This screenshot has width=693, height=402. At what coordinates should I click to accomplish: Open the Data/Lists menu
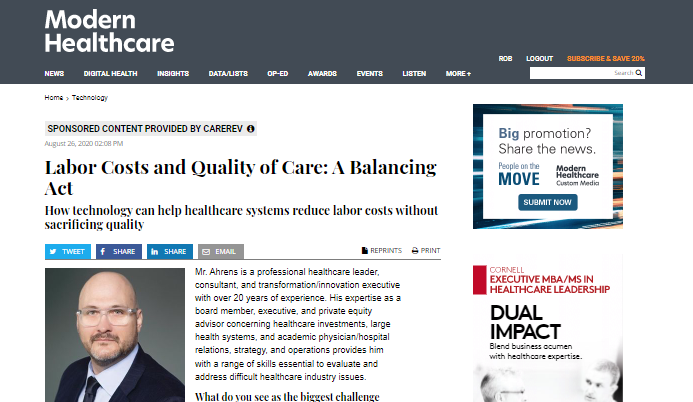click(228, 74)
